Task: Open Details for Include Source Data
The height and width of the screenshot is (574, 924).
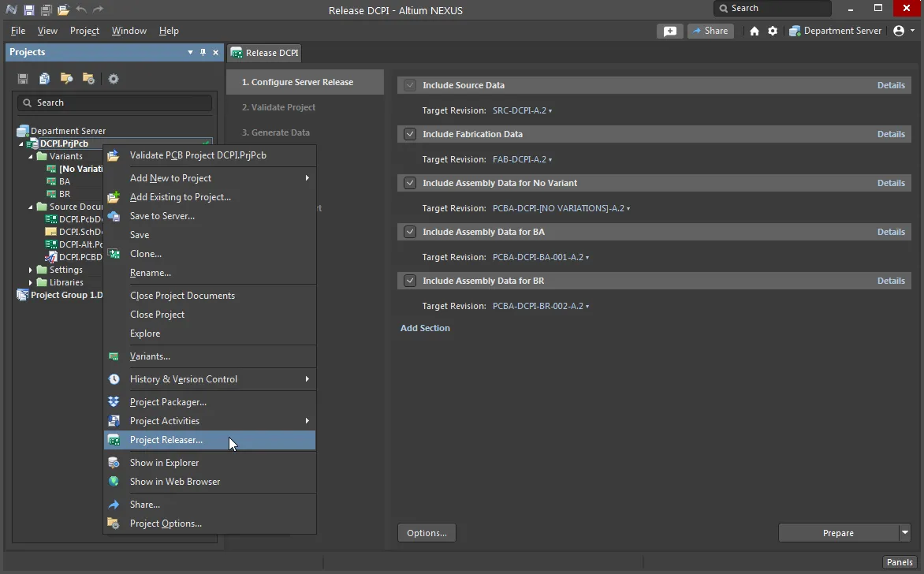Action: pyautogui.click(x=890, y=85)
